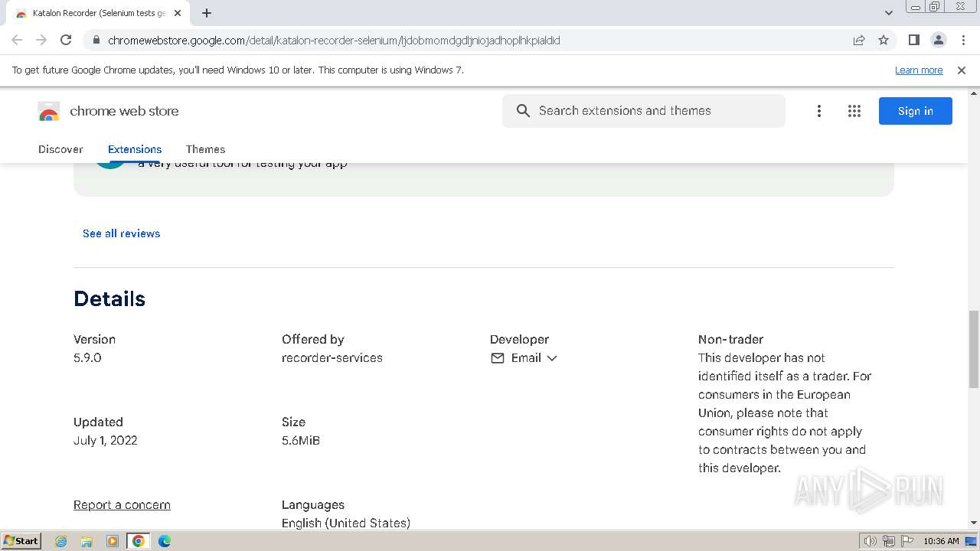
Task: Click the volume speaker tray icon
Action: (x=870, y=541)
